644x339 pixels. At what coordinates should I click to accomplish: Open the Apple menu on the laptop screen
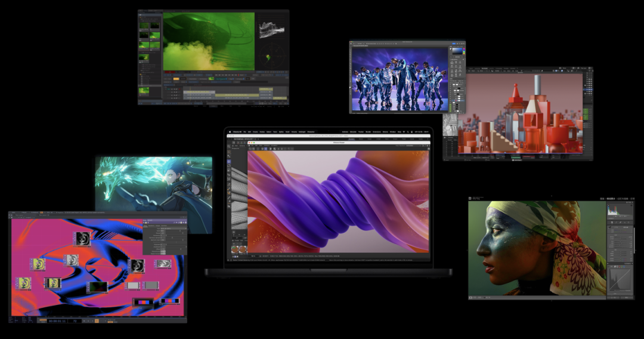click(229, 131)
